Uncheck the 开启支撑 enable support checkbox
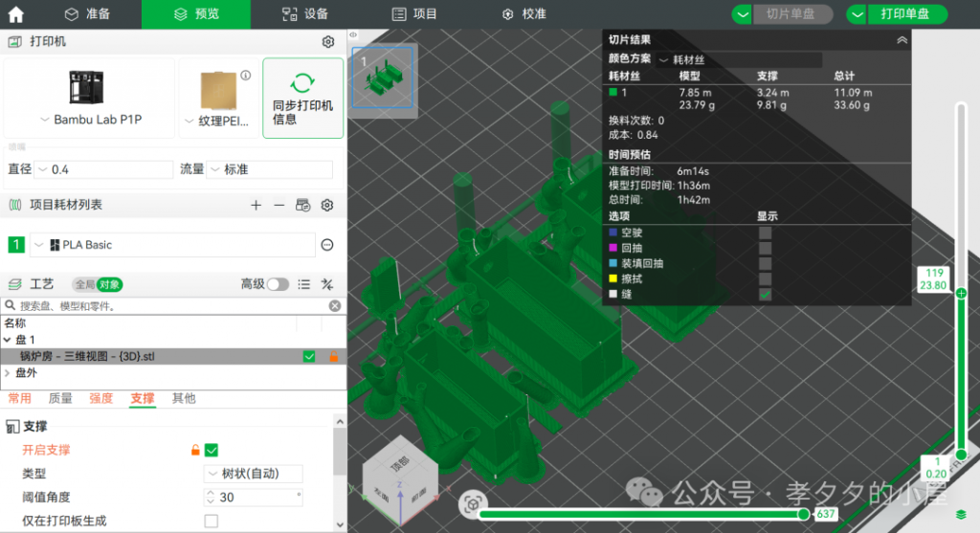The image size is (980, 533). (x=212, y=450)
